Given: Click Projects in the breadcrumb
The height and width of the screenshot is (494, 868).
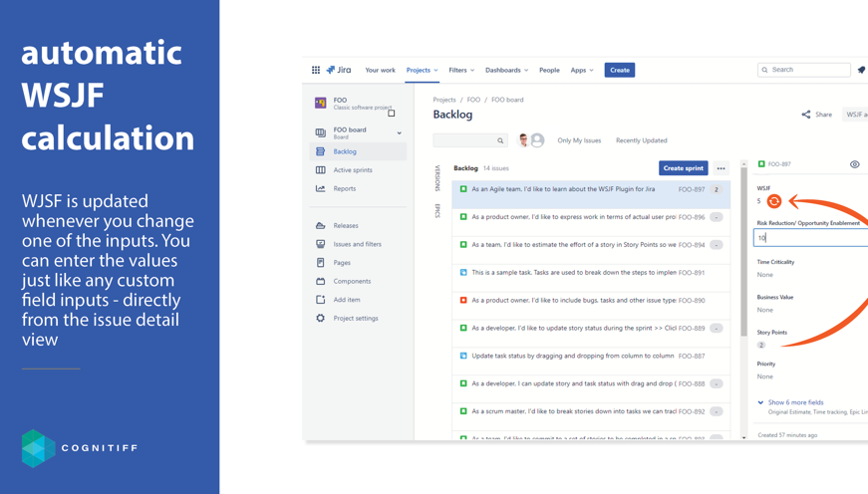Looking at the screenshot, I should [443, 101].
